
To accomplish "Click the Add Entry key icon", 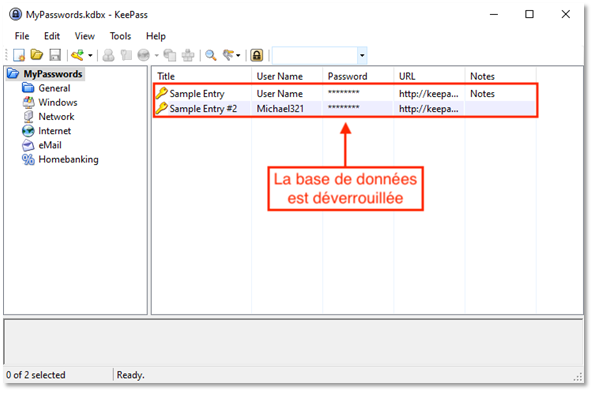I will (x=78, y=55).
